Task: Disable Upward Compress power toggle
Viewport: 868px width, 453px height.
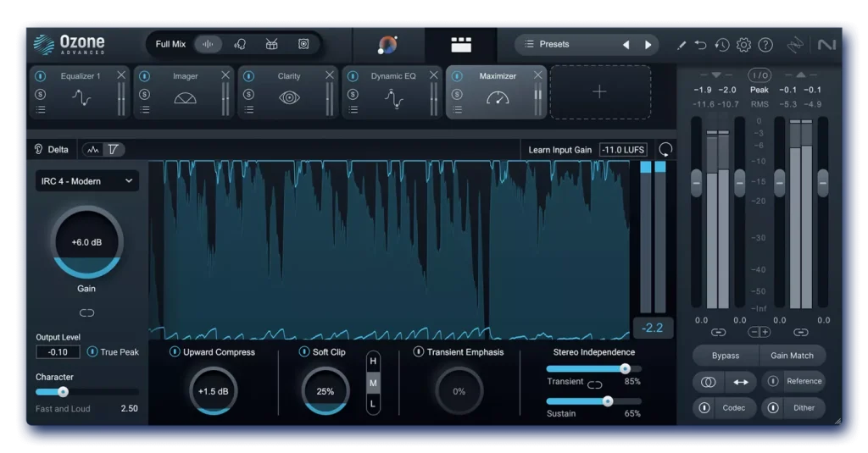Action: (x=175, y=352)
